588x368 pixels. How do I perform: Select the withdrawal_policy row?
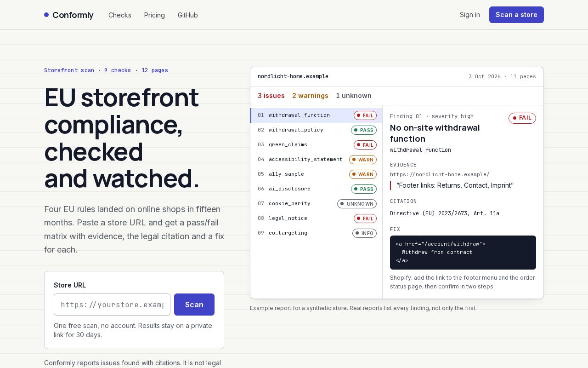click(x=316, y=130)
